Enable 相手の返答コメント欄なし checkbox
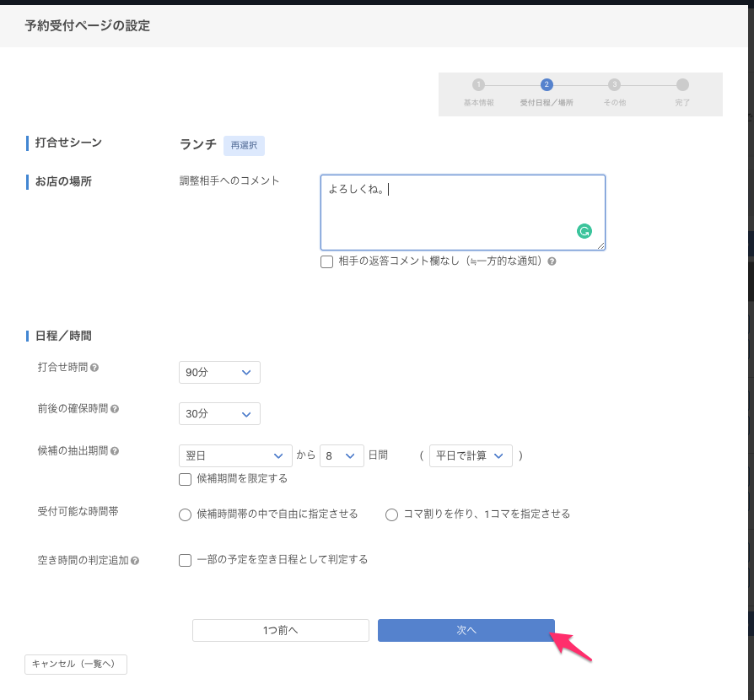Viewport: 754px width, 700px height. point(327,262)
